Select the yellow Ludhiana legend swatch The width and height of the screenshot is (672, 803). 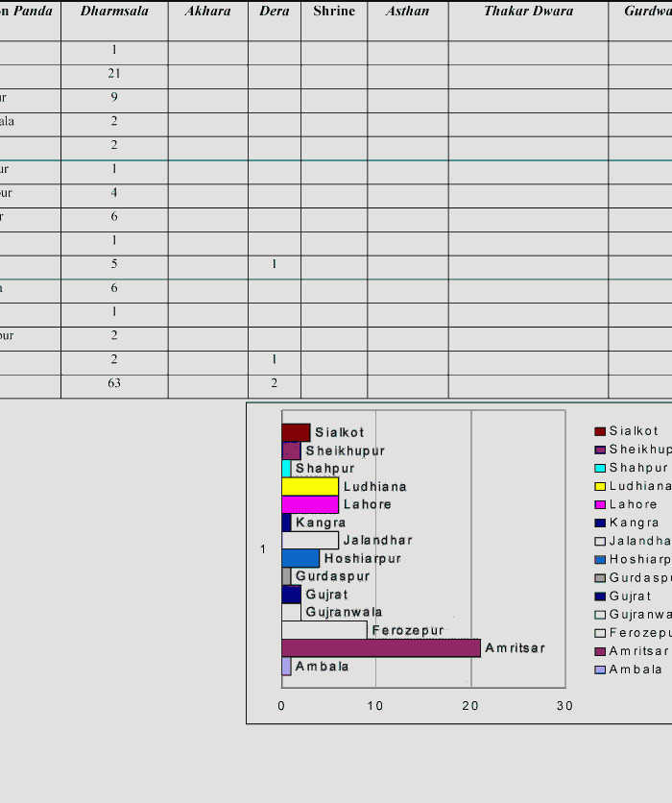(600, 486)
